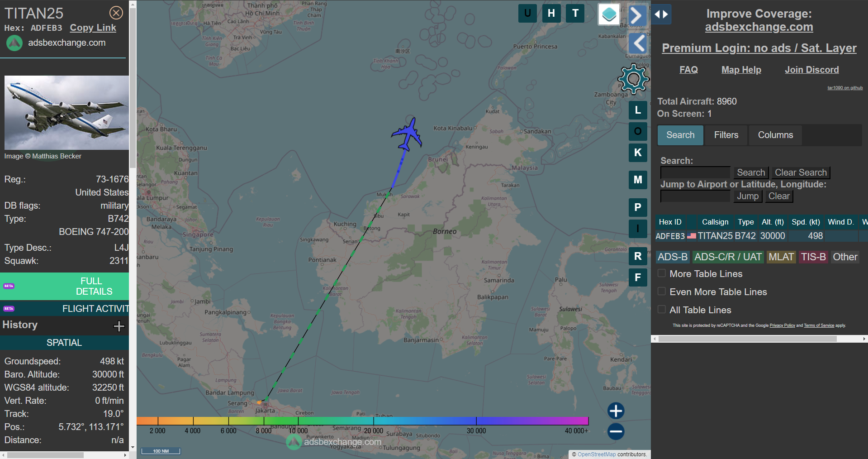
Task: Open Premium Login link
Action: pyautogui.click(x=759, y=48)
